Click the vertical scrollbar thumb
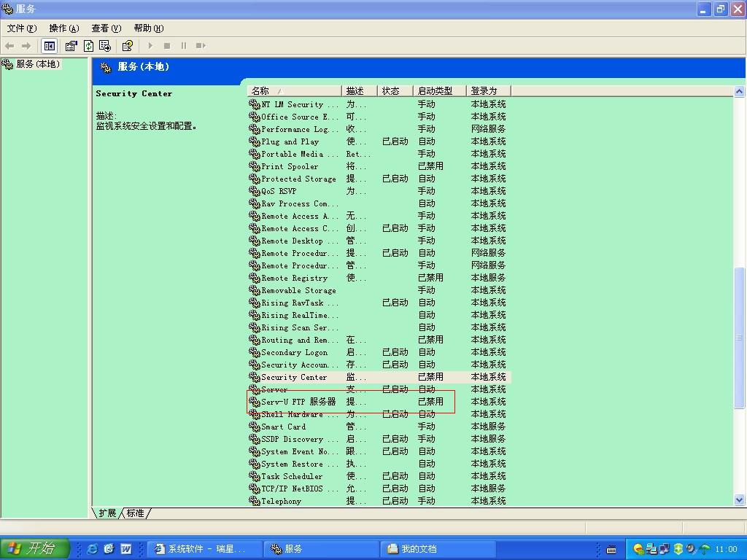Image resolution: width=747 pixels, height=560 pixels. pyautogui.click(x=739, y=338)
